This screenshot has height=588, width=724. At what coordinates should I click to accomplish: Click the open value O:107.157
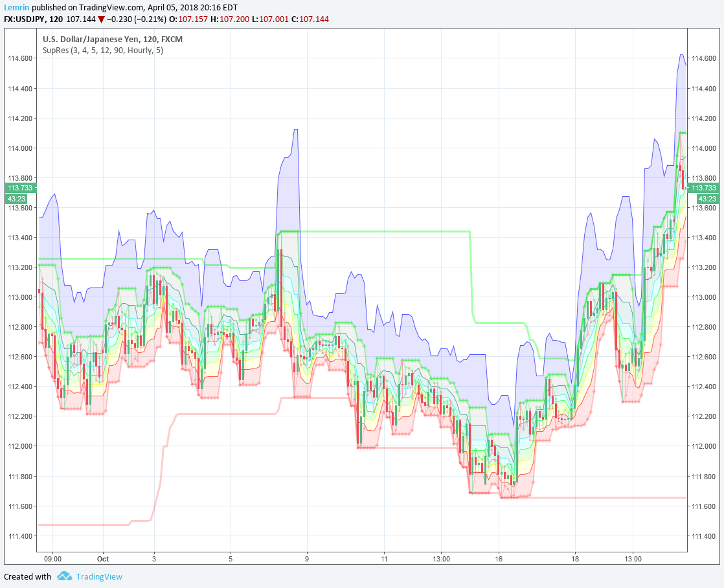tap(188, 19)
